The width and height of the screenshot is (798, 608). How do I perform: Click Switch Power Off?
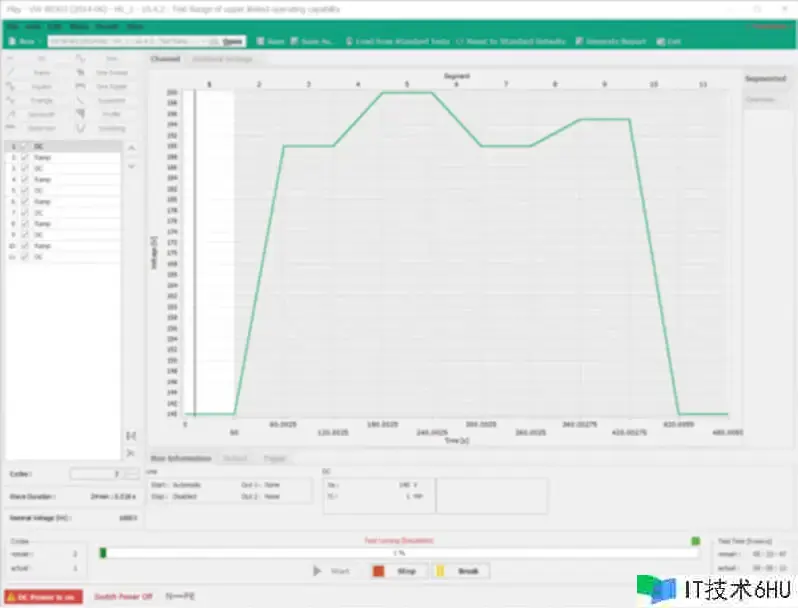[123, 596]
